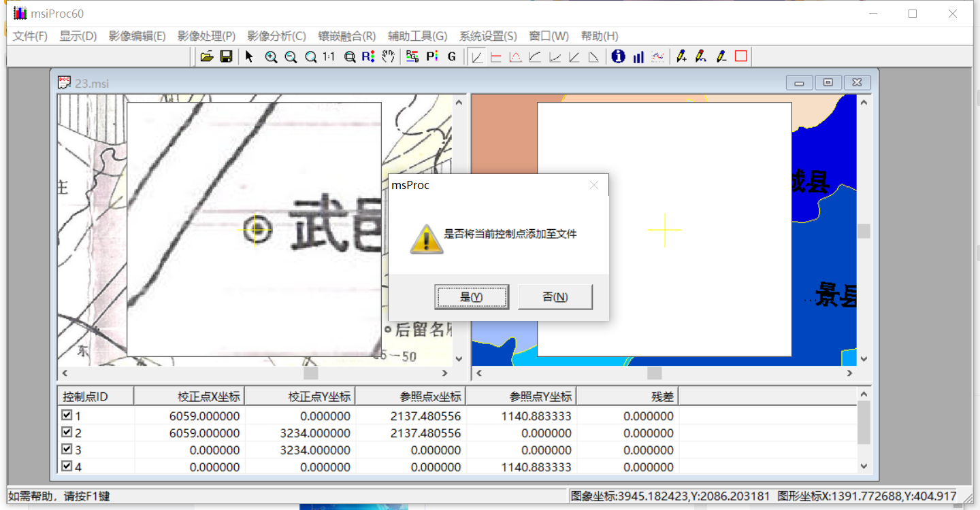Decline saving control point via 否(N)
Image resolution: width=980 pixels, height=510 pixels.
555,296
